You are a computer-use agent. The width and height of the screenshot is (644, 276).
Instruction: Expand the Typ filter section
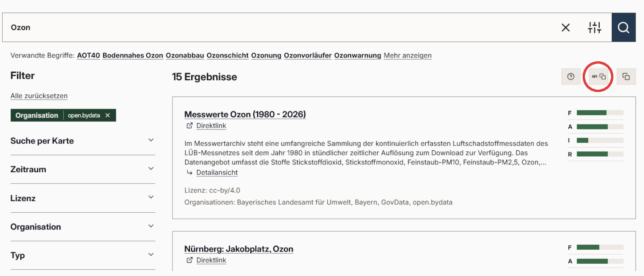click(151, 255)
